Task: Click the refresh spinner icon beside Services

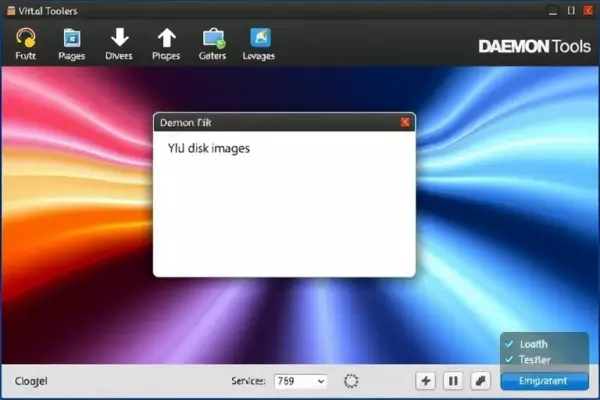Action: (351, 381)
